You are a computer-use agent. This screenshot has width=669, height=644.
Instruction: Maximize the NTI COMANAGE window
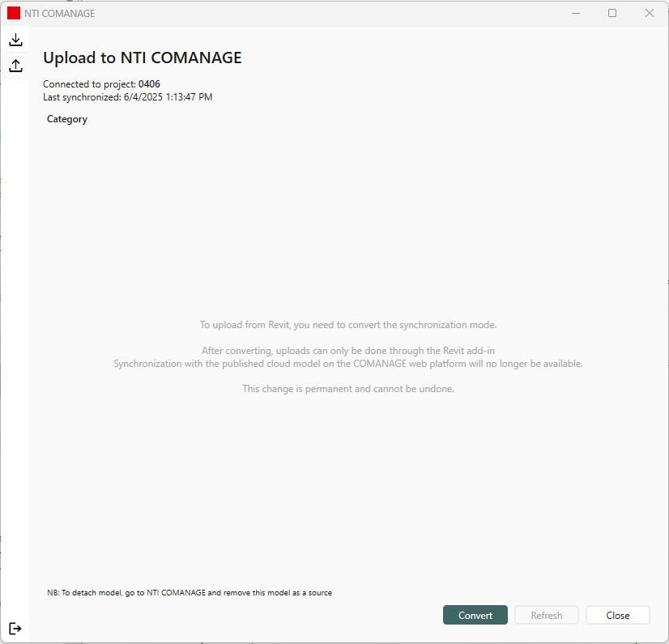612,13
